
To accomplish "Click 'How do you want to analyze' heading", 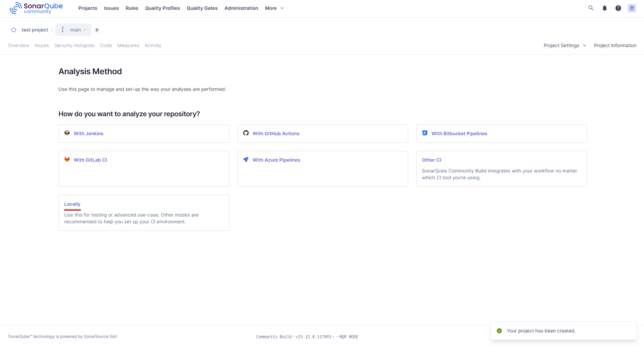I will (x=129, y=114).
